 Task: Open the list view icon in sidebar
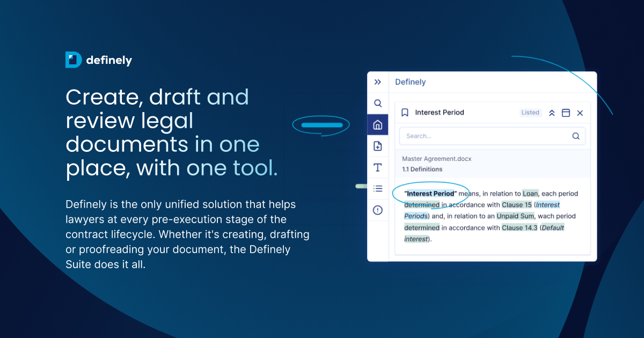(377, 188)
